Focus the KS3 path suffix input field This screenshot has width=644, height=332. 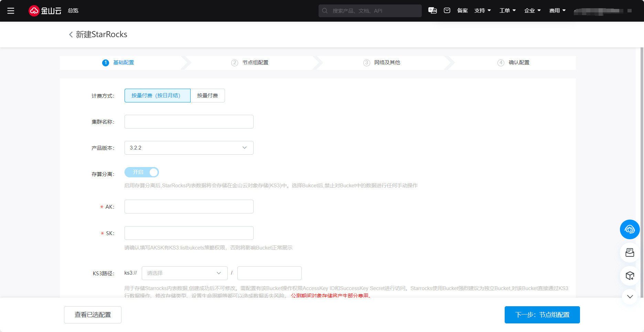269,273
